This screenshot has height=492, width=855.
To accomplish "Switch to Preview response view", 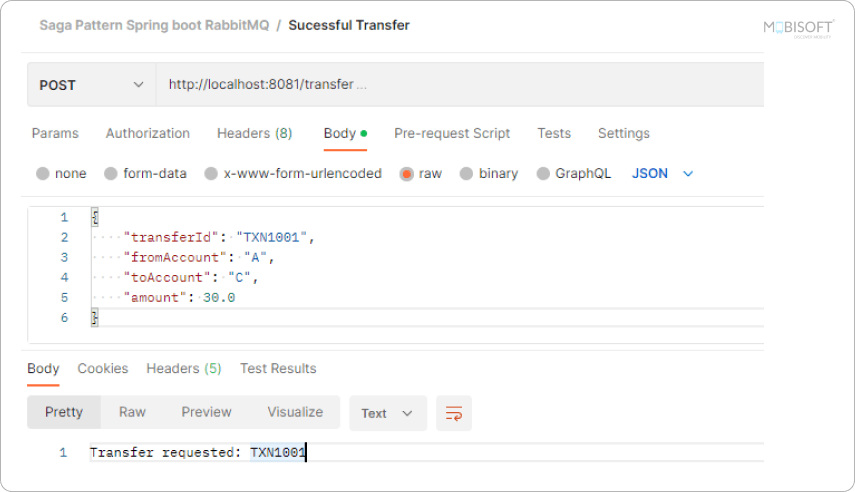I will coord(206,412).
